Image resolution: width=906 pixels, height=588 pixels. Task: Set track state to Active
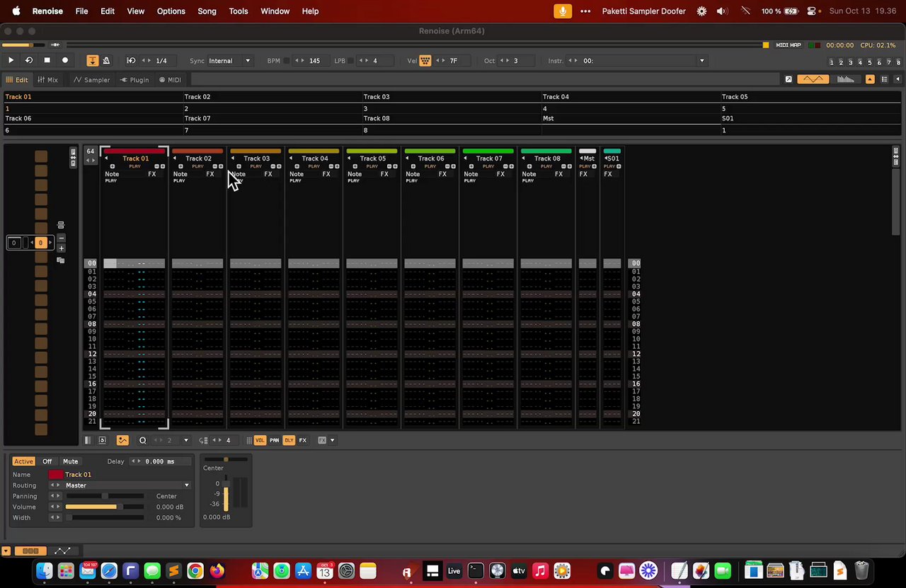coord(23,461)
